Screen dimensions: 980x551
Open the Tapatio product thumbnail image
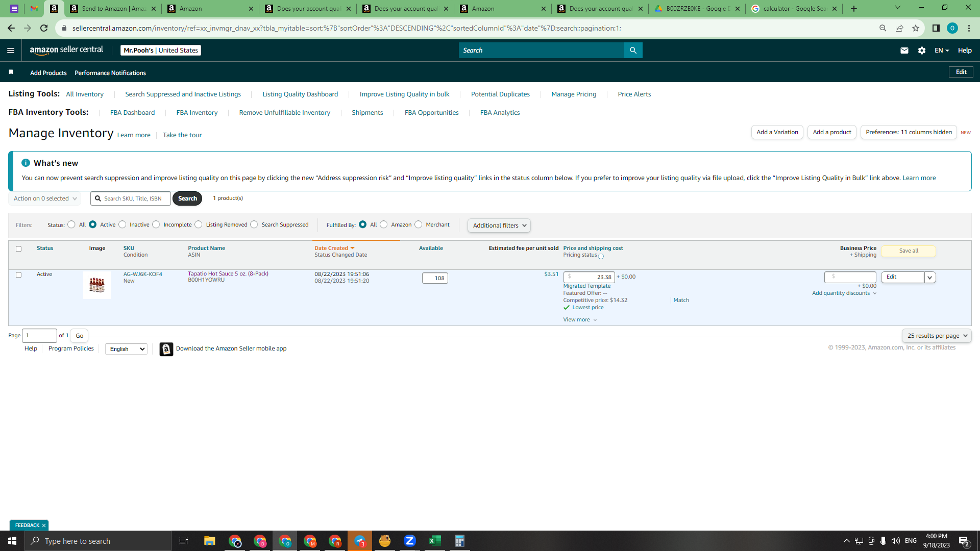pos(97,285)
